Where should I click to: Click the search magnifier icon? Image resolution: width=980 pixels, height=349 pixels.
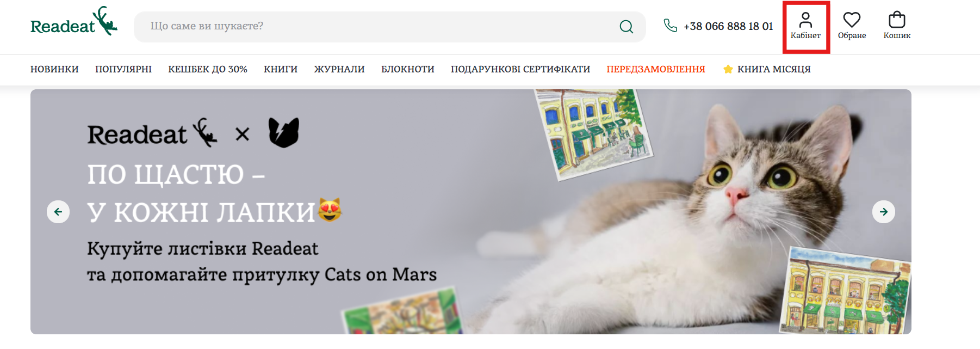coord(627,27)
